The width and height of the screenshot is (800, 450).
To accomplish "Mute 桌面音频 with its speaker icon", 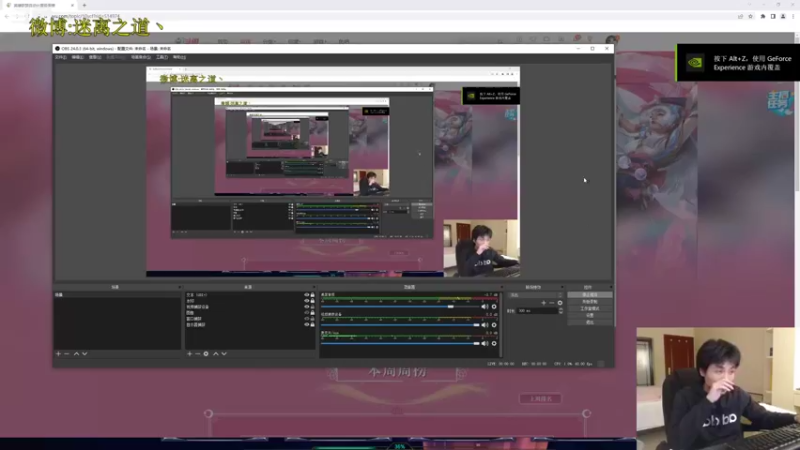I will click(x=485, y=307).
